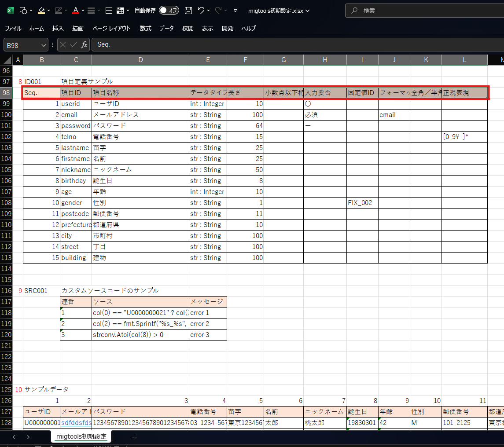Open Insert Function with the fx icon
The width and height of the screenshot is (504, 447).
[84, 44]
